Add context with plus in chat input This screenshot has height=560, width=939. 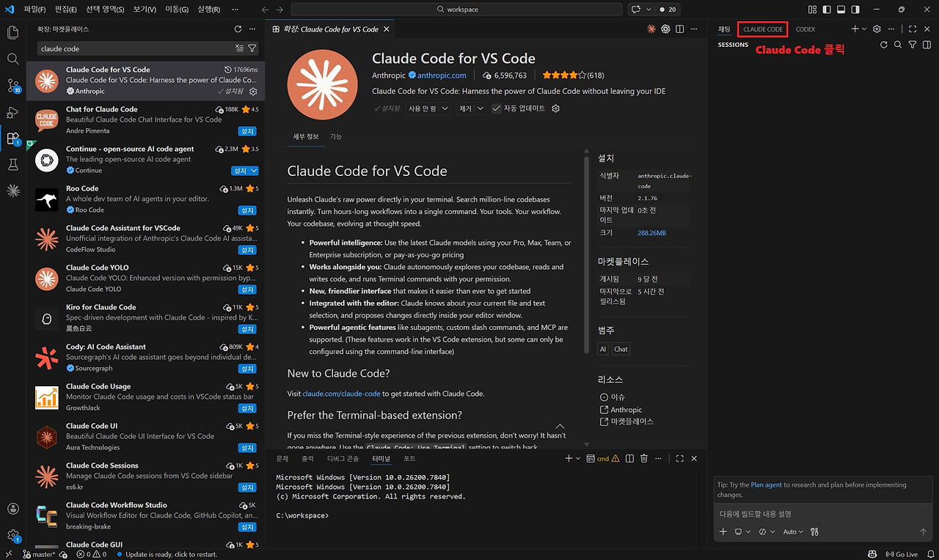723,532
